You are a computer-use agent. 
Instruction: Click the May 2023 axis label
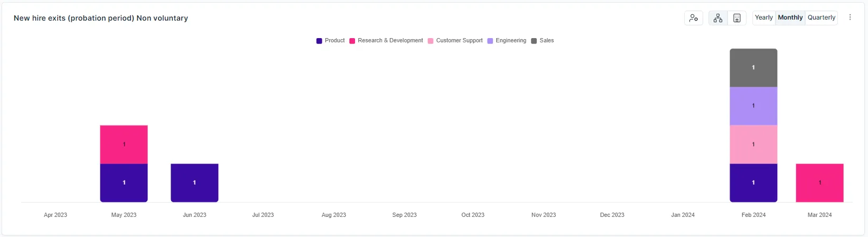tap(124, 215)
